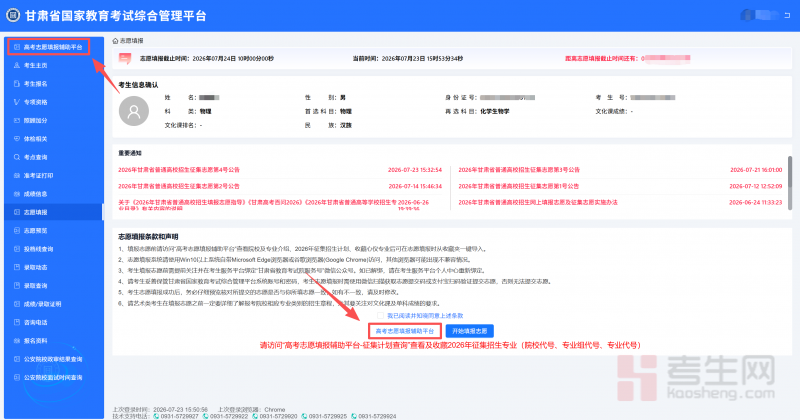Click the 志愿填报 breadcrumb text
The image size is (800, 420).
132,41
